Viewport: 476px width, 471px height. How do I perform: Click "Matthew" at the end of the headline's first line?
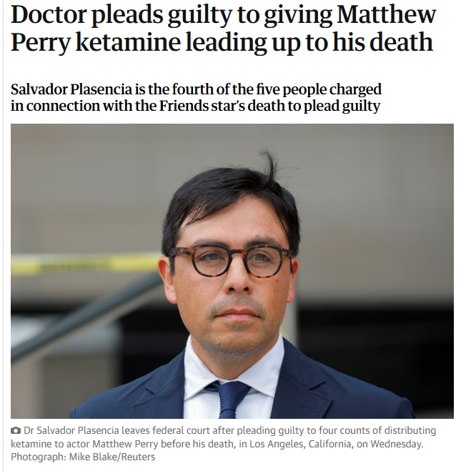pyautogui.click(x=386, y=14)
